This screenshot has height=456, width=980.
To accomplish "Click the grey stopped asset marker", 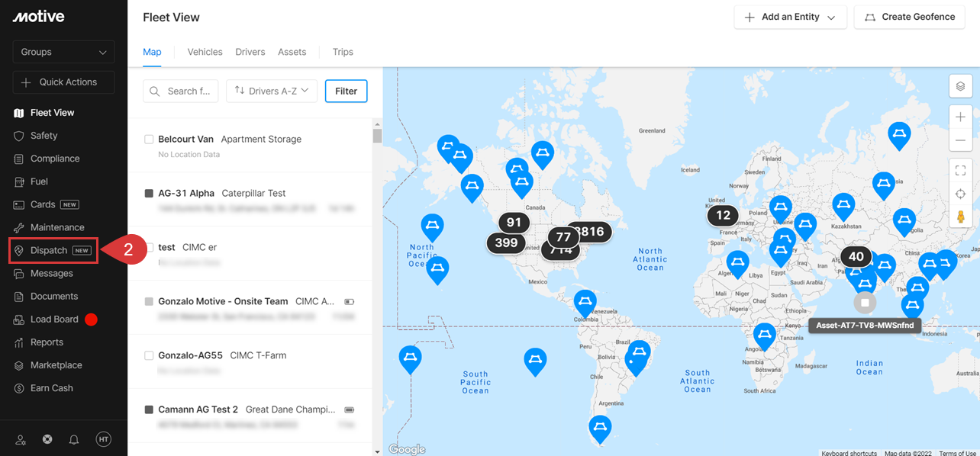I will (x=865, y=303).
